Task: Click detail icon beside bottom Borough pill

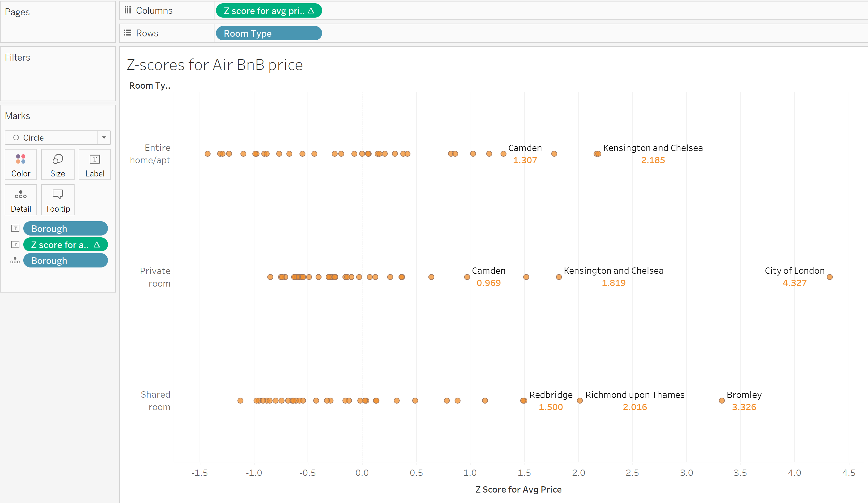Action: [x=15, y=261]
